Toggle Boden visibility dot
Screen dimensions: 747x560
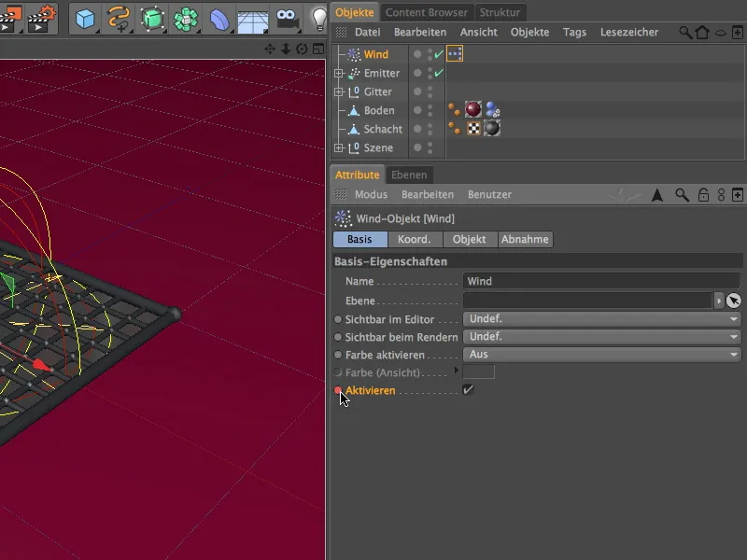[x=417, y=110]
